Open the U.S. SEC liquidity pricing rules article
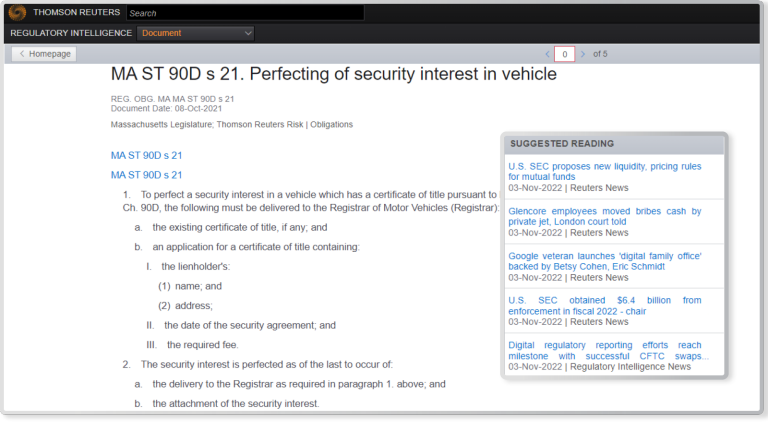Image resolution: width=768 pixels, height=432 pixels. tap(604, 171)
